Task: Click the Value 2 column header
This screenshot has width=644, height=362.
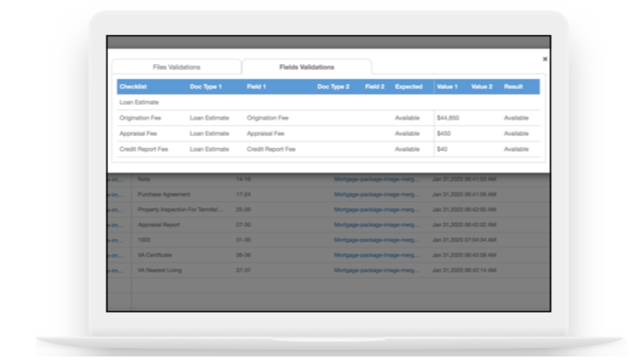Action: click(x=482, y=87)
